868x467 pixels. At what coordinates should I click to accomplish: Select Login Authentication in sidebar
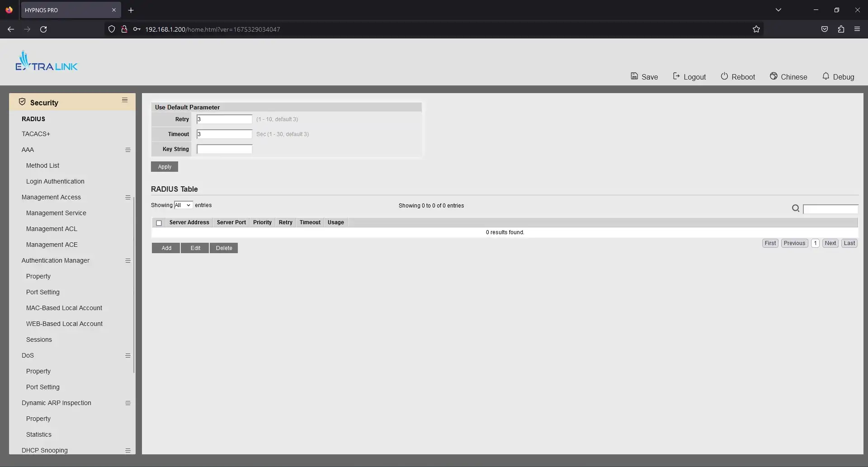[x=55, y=181]
